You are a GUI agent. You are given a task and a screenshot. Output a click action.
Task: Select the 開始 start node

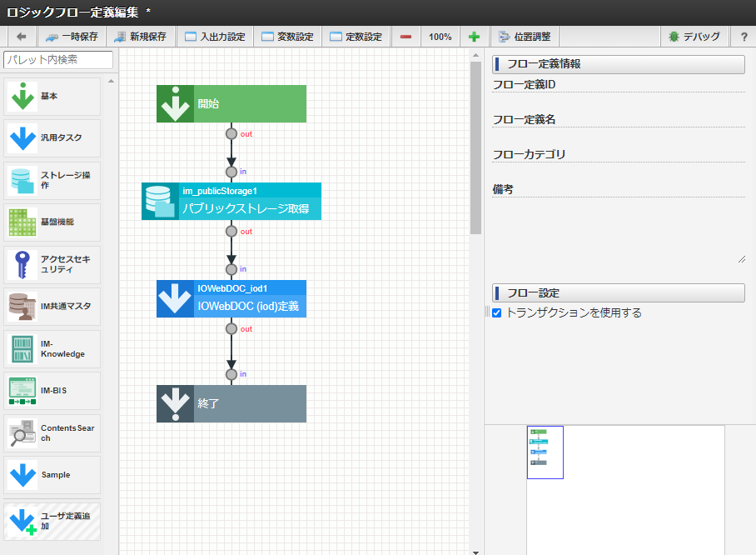click(231, 104)
